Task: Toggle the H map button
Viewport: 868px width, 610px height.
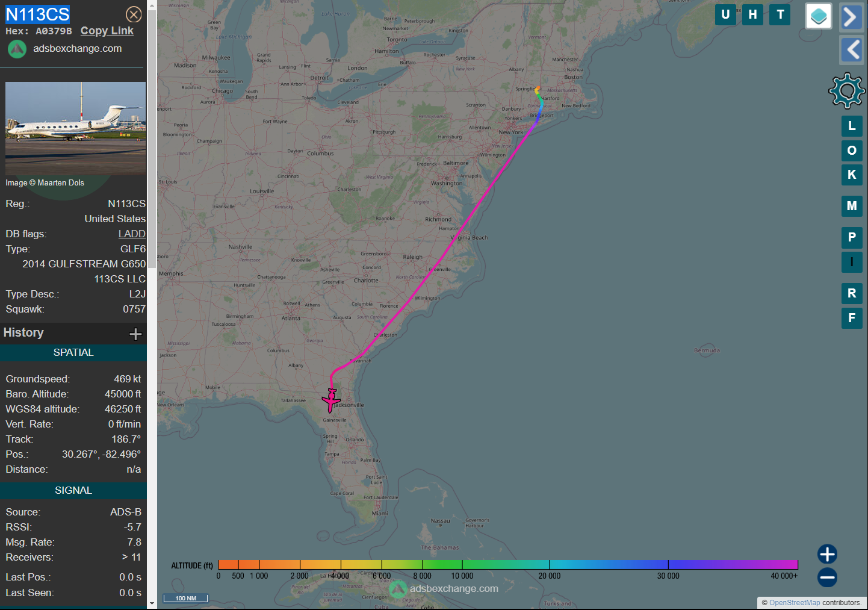Action: (753, 14)
